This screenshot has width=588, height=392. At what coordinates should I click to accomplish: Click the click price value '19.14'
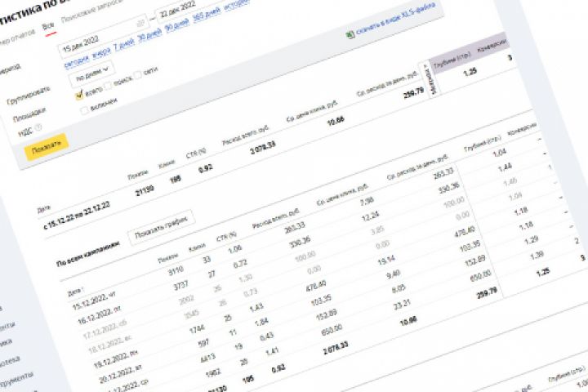(x=386, y=261)
